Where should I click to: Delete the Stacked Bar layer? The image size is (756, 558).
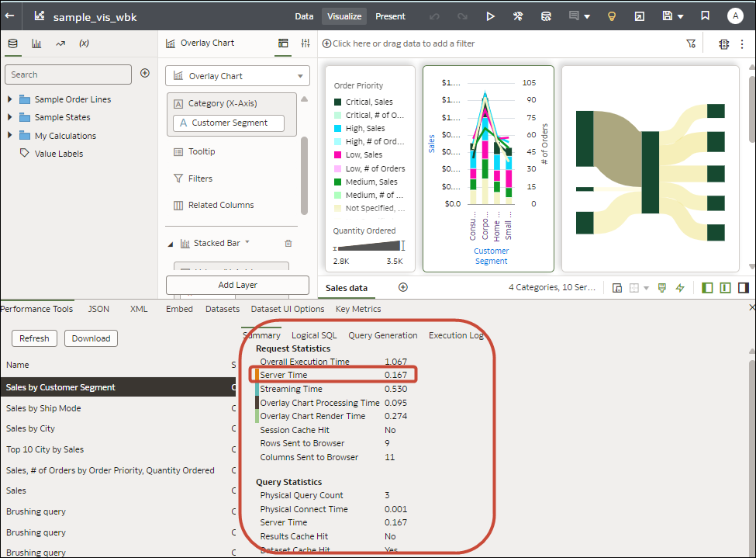[288, 243]
